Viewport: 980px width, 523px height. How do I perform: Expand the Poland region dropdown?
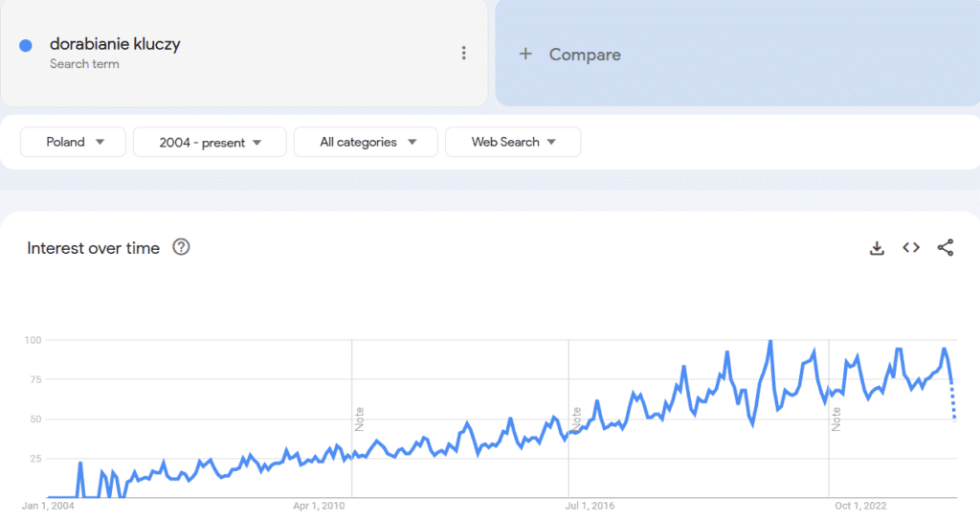tap(74, 142)
